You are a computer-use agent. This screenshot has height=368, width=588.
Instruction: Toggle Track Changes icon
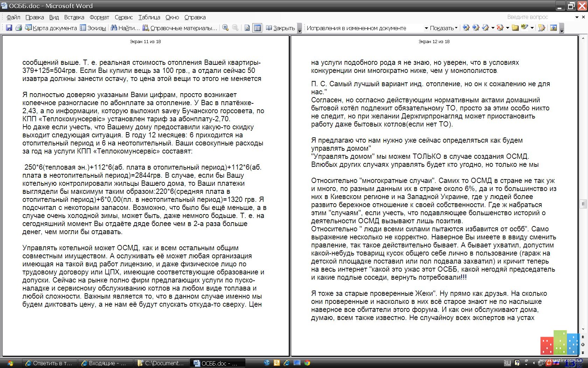pos(541,28)
